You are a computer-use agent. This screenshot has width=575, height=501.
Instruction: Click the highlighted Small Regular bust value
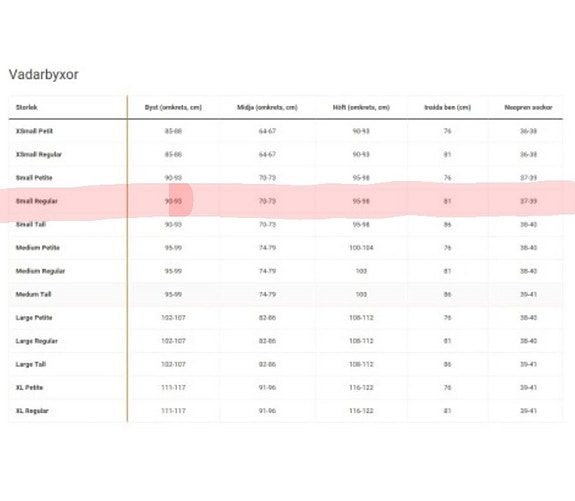(x=173, y=201)
